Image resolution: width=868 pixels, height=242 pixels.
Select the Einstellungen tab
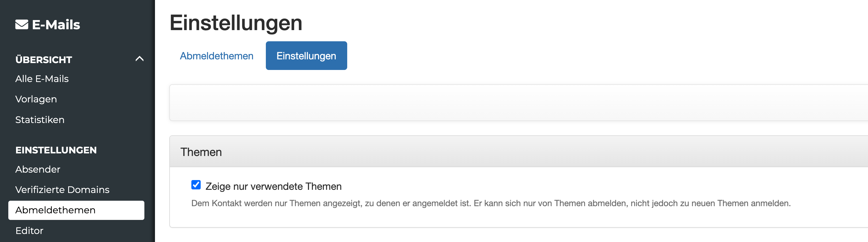(306, 56)
